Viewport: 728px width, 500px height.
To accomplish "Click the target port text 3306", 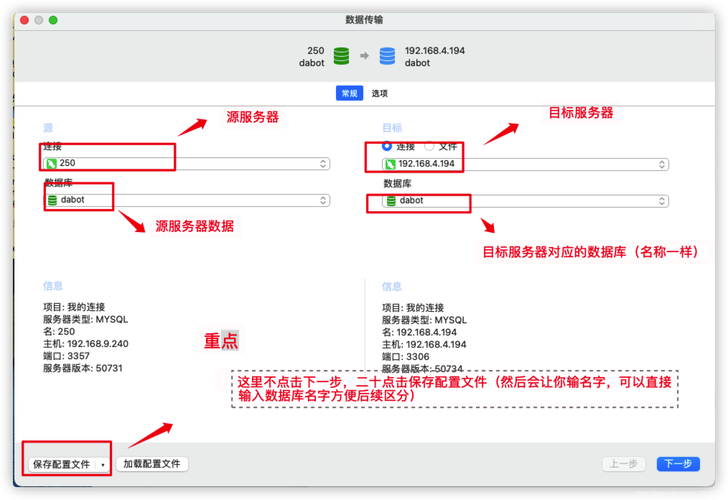I will [x=418, y=357].
